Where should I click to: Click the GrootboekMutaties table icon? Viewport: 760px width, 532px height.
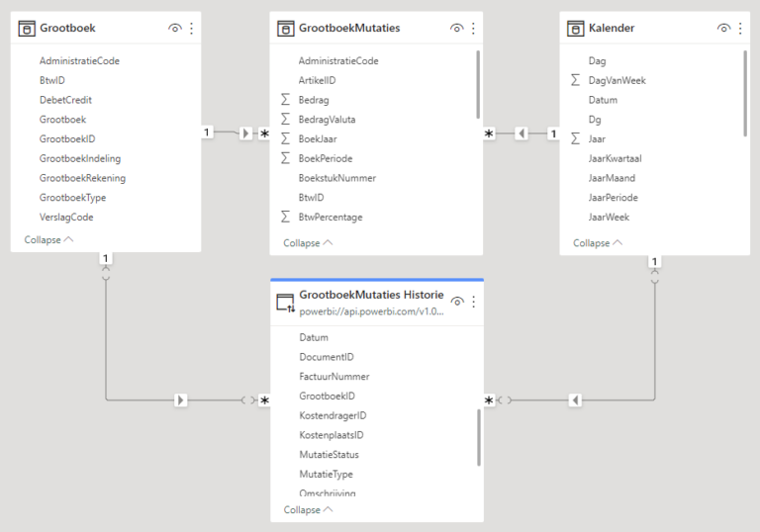click(285, 29)
